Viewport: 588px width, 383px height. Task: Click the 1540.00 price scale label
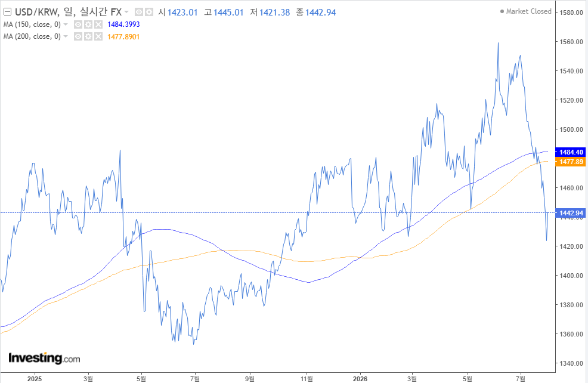(571, 71)
